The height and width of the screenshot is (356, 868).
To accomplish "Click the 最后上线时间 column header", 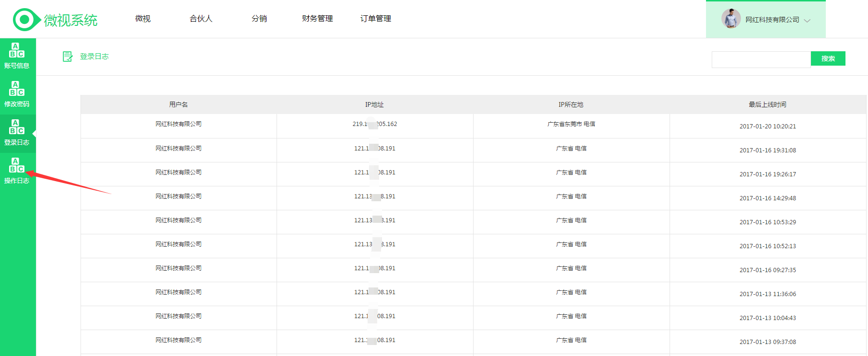I will click(x=767, y=104).
